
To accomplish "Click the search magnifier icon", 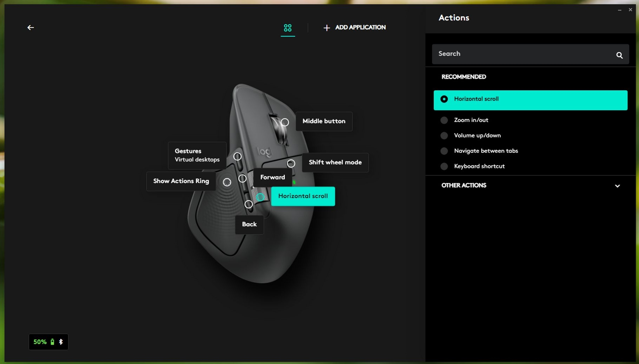I will [619, 55].
